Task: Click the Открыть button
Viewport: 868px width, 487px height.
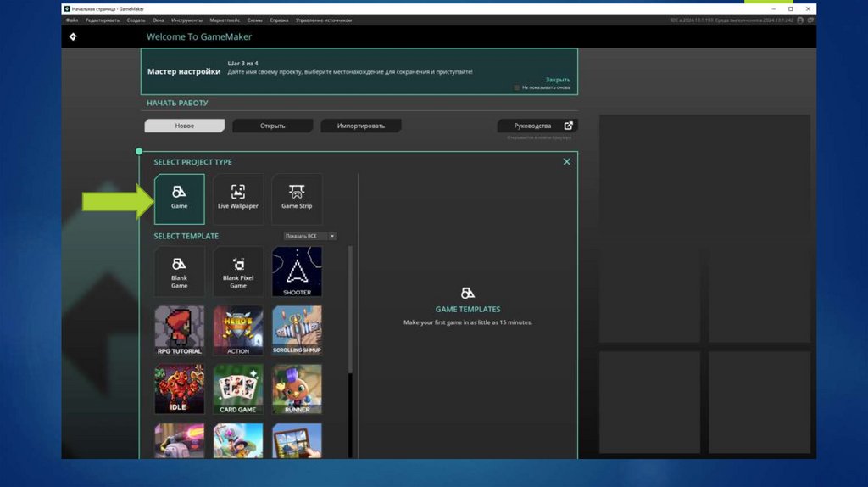Action: pyautogui.click(x=272, y=126)
